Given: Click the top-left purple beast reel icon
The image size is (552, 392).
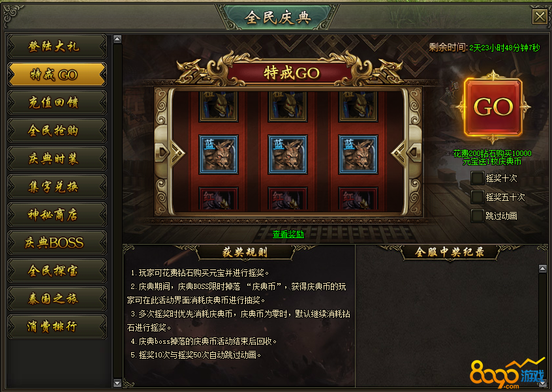Looking at the screenshot, I should [x=219, y=106].
